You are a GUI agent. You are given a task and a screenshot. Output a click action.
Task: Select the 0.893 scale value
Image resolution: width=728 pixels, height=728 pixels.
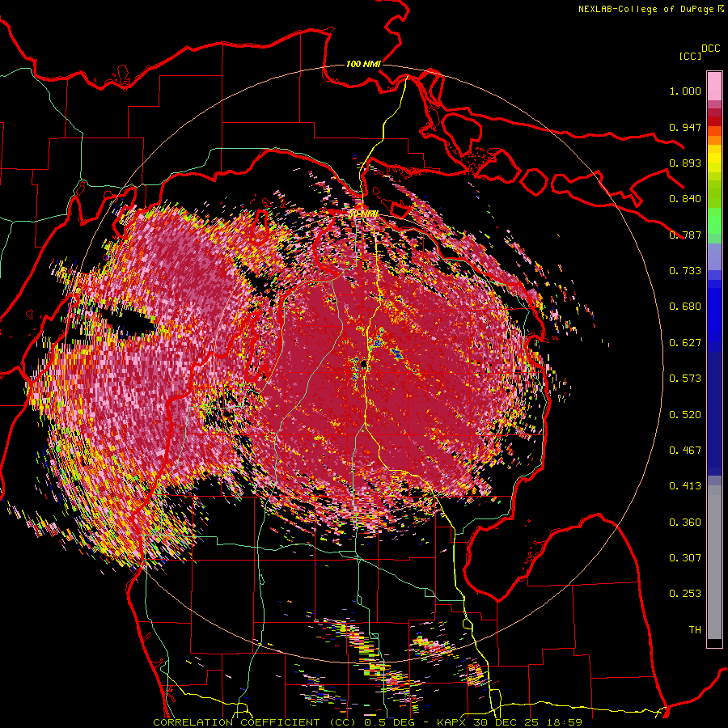(685, 163)
